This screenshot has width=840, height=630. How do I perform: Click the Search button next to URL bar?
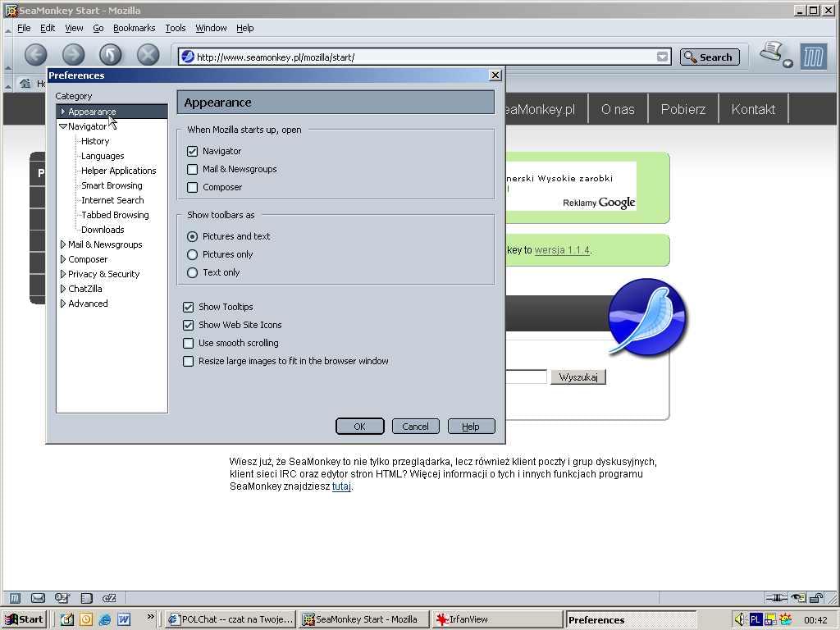pos(710,57)
